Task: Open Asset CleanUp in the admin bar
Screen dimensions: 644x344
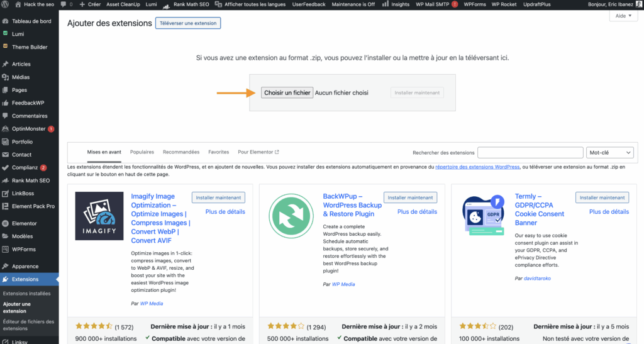Action: (123, 4)
